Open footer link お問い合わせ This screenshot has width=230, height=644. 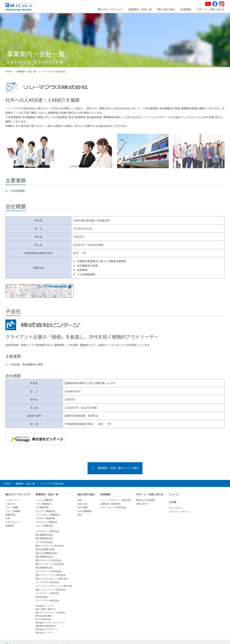[x=142, y=504]
